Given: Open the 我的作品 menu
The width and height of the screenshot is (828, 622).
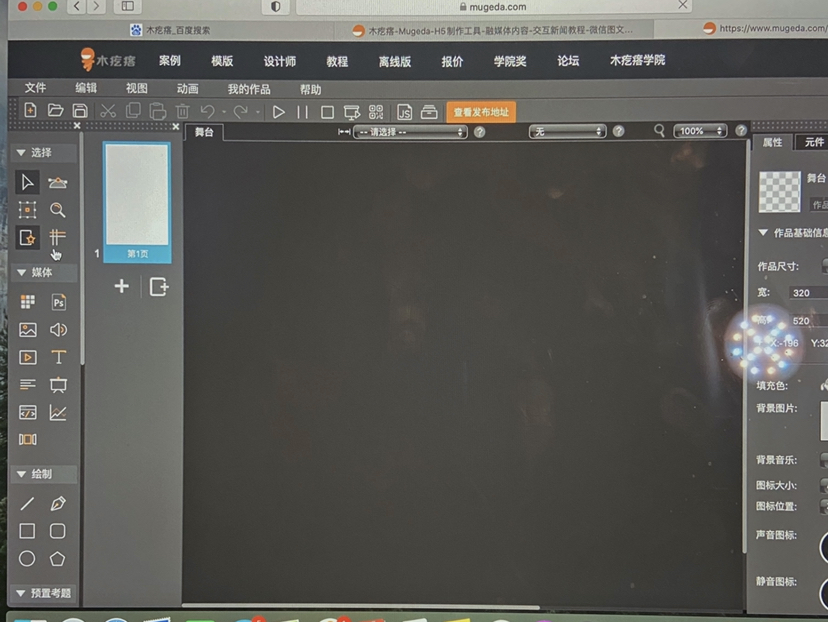Looking at the screenshot, I should click(x=249, y=89).
